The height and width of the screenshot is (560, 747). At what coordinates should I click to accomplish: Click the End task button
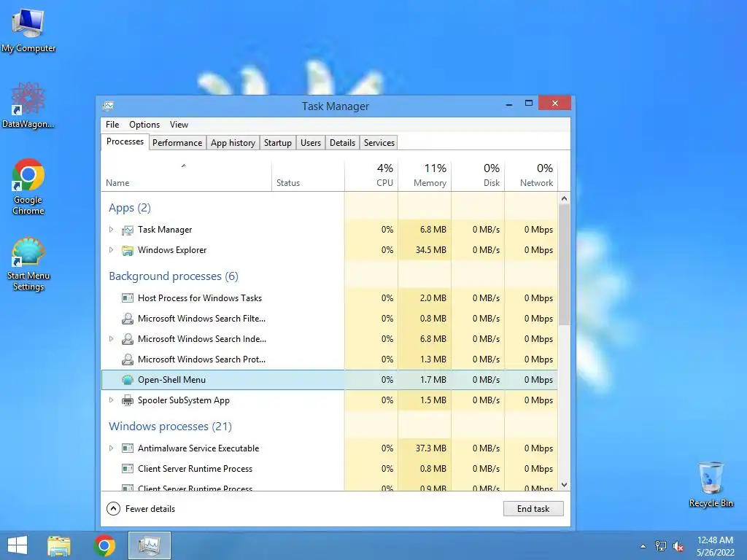pyautogui.click(x=533, y=508)
